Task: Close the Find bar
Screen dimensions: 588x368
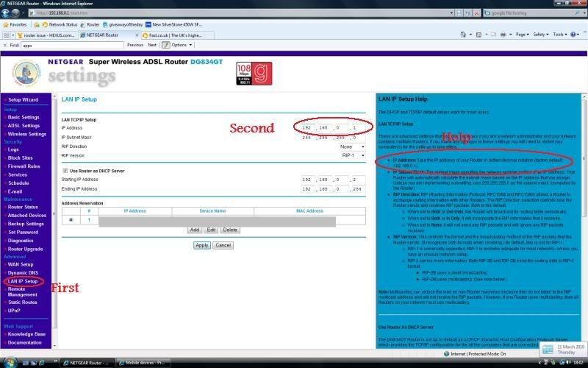Action: (4, 45)
